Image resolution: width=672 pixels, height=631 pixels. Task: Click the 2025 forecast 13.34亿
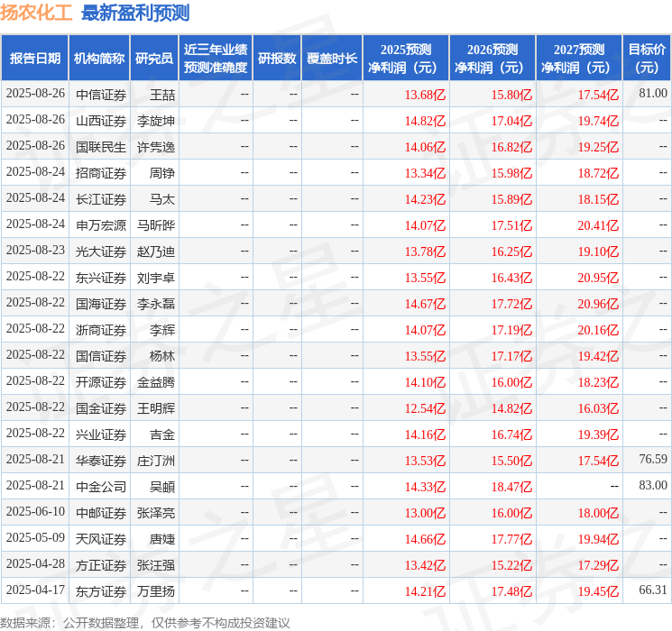(425, 173)
